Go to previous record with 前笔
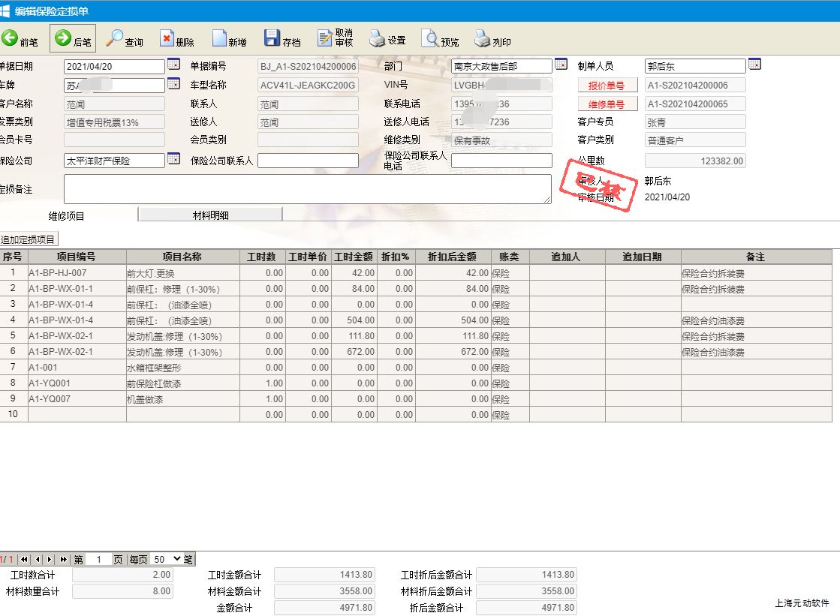The width and height of the screenshot is (840, 616). [x=20, y=40]
